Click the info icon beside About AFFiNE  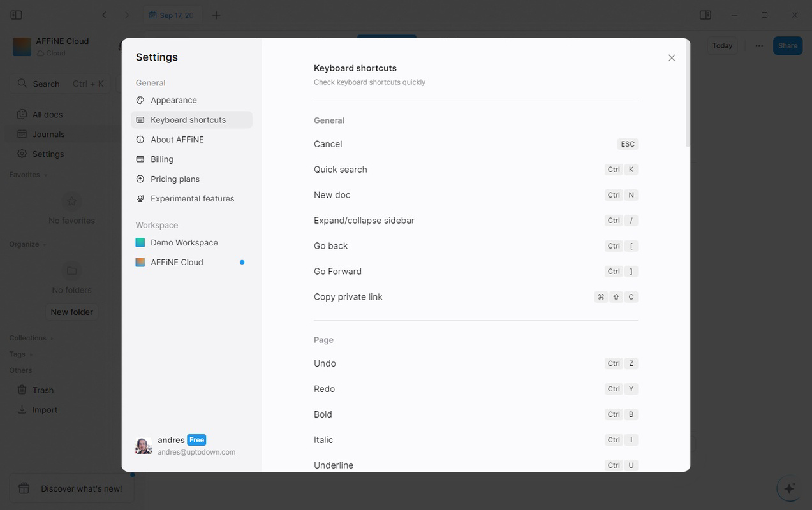(140, 140)
